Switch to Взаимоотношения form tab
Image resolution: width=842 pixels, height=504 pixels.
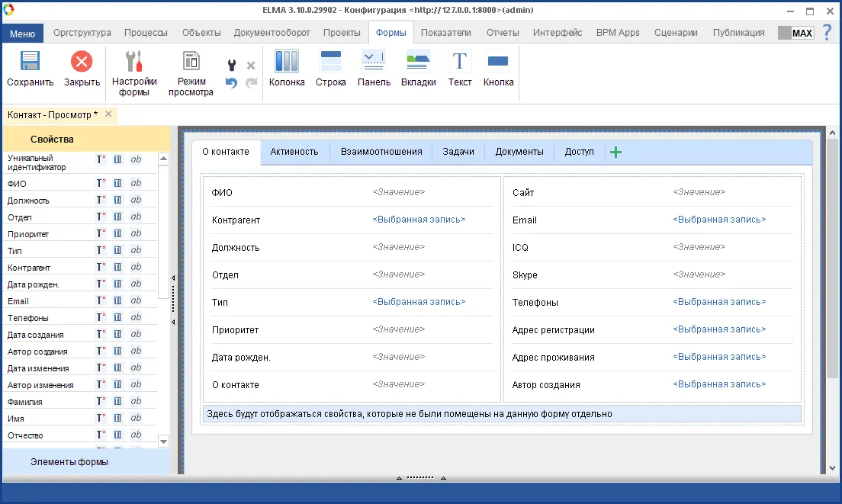pos(381,152)
